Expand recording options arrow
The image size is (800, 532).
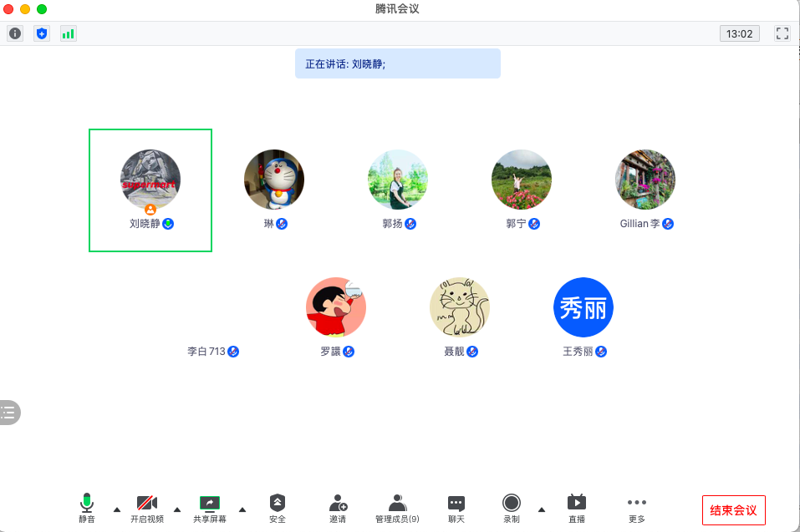542,509
